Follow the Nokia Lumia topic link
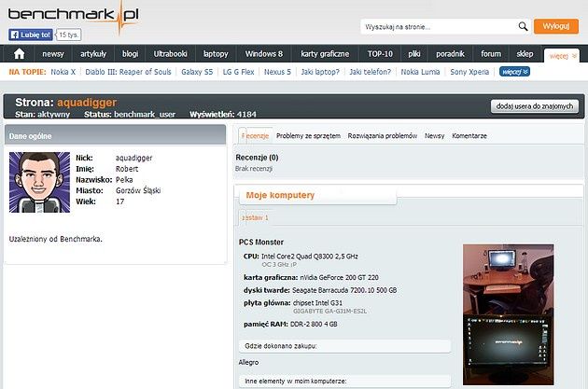The width and height of the screenshot is (588, 389). click(x=420, y=72)
